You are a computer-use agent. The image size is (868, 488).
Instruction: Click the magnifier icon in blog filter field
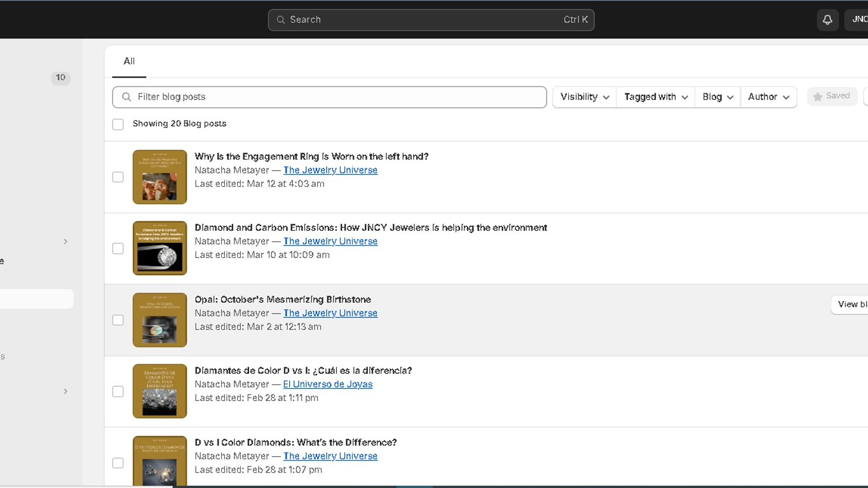tap(126, 97)
